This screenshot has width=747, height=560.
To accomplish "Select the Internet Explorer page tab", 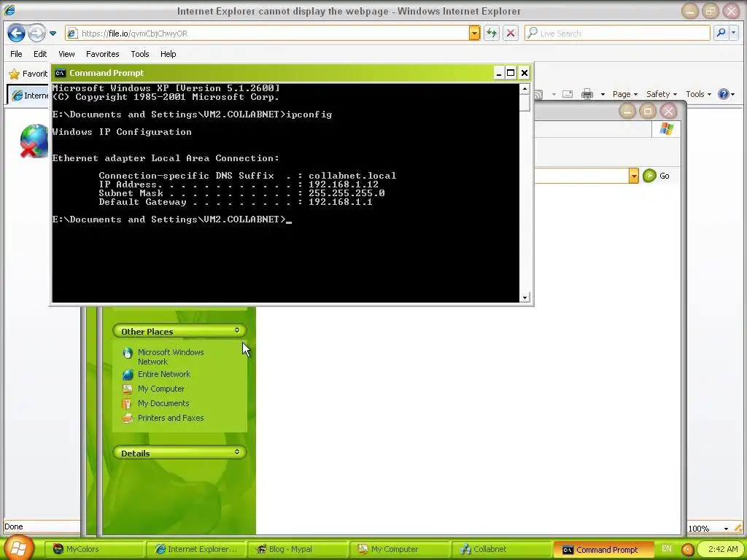I will pyautogui.click(x=29, y=96).
